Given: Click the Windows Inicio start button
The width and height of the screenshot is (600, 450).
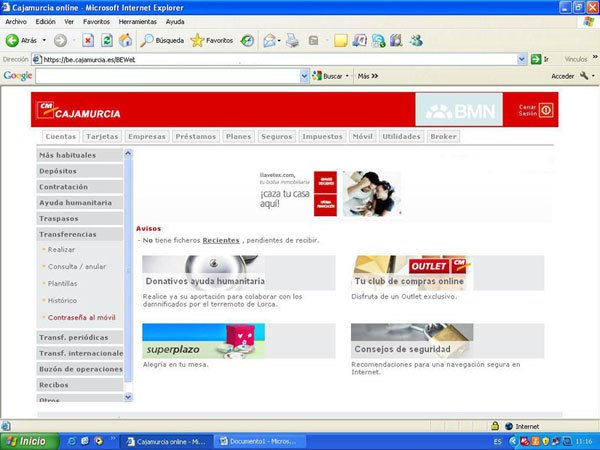Looking at the screenshot, I should click(x=29, y=441).
